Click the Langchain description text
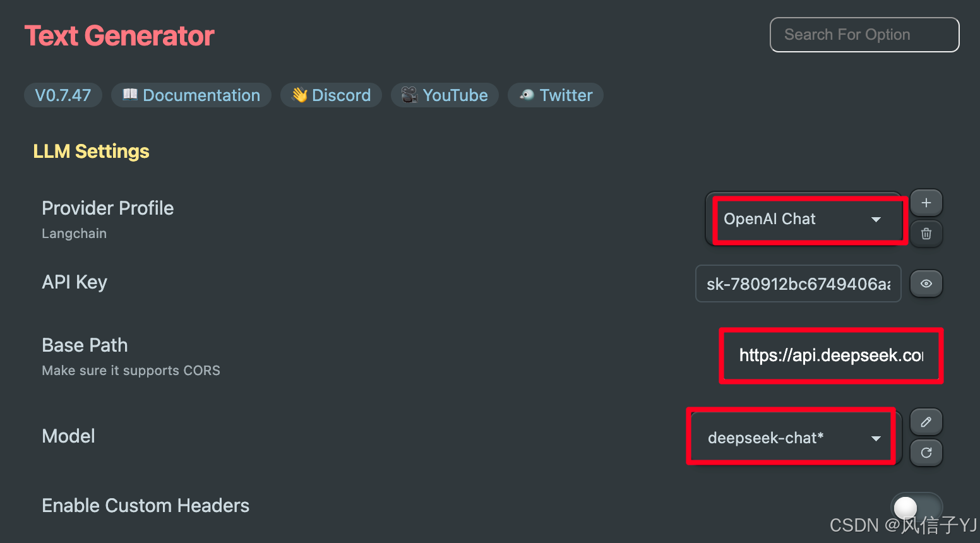This screenshot has height=543, width=980. pos(74,234)
